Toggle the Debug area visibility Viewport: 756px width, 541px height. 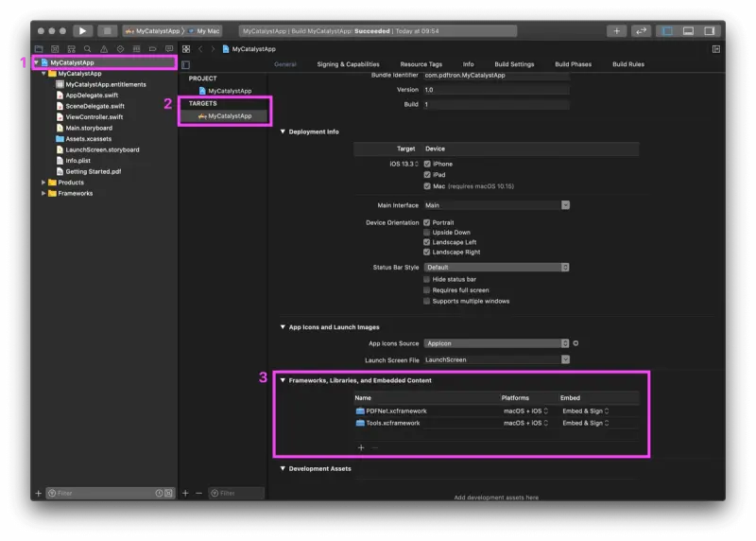(x=688, y=31)
